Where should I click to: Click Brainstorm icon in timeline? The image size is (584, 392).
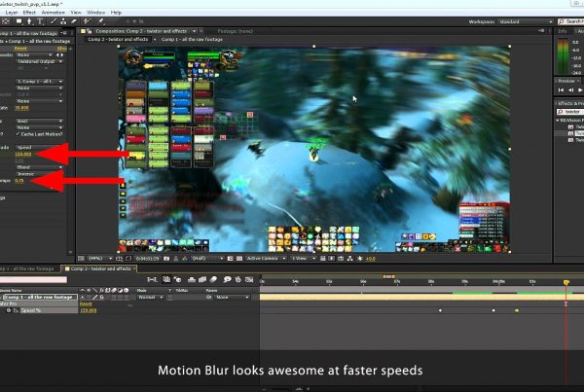(227, 279)
